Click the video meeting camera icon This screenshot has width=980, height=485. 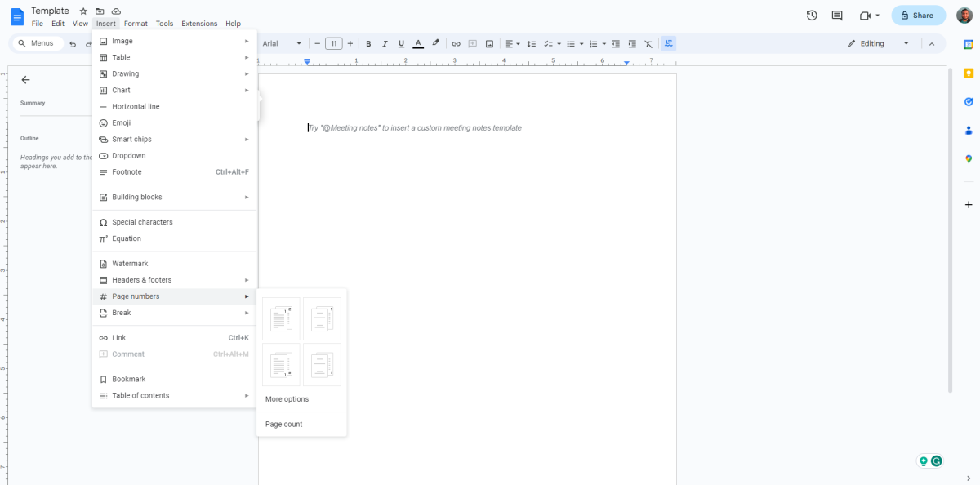865,16
